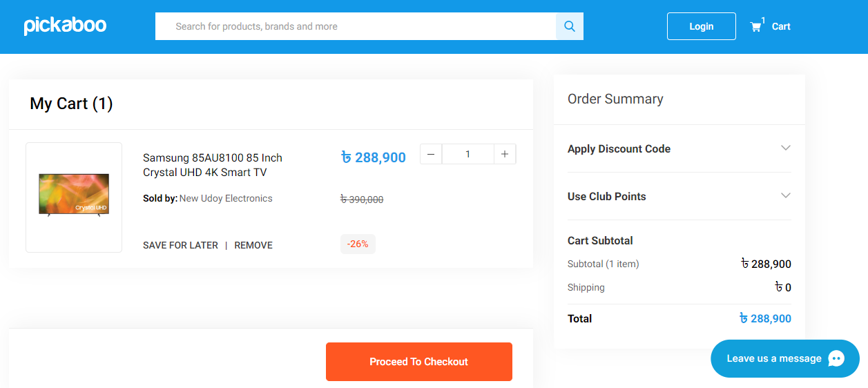The width and height of the screenshot is (868, 388).
Task: Remove the Samsung TV from cart
Action: (x=253, y=245)
